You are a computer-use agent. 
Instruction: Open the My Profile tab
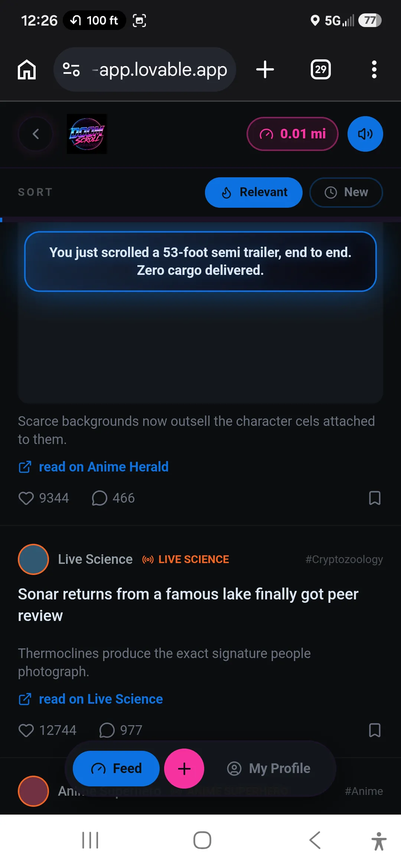pyautogui.click(x=269, y=769)
